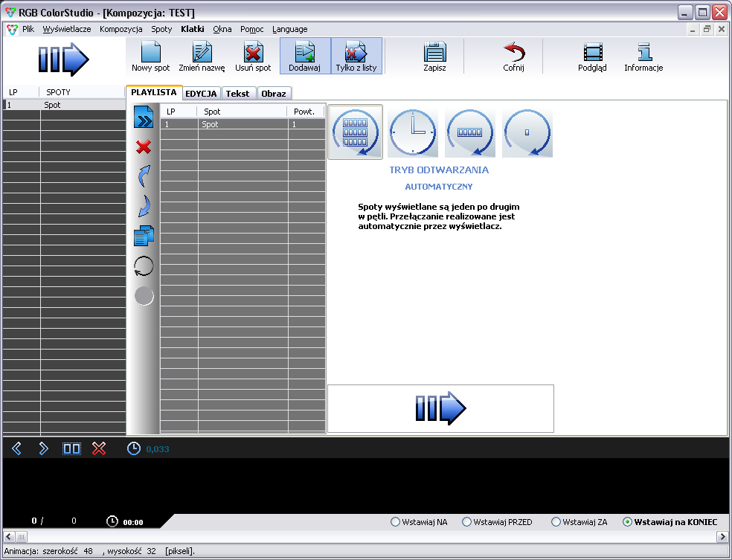Screen dimensions: 732x560
Task: Go to next frame with right chevron
Action: (x=43, y=448)
